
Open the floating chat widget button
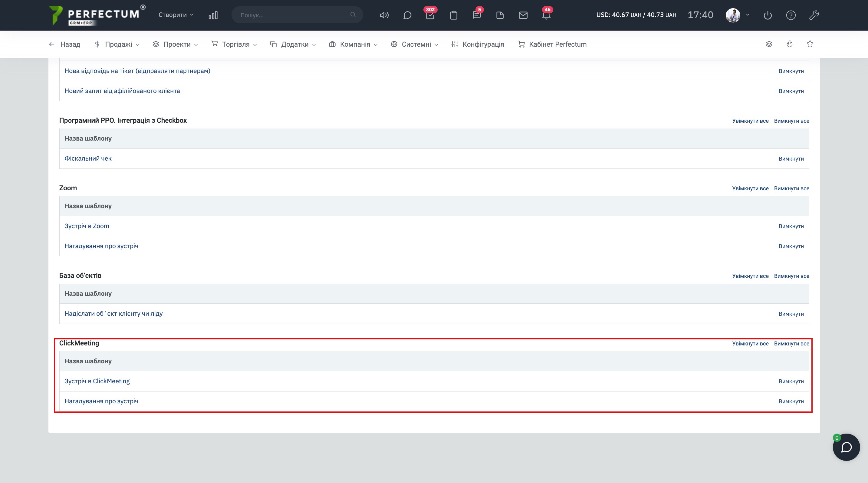[x=846, y=447]
